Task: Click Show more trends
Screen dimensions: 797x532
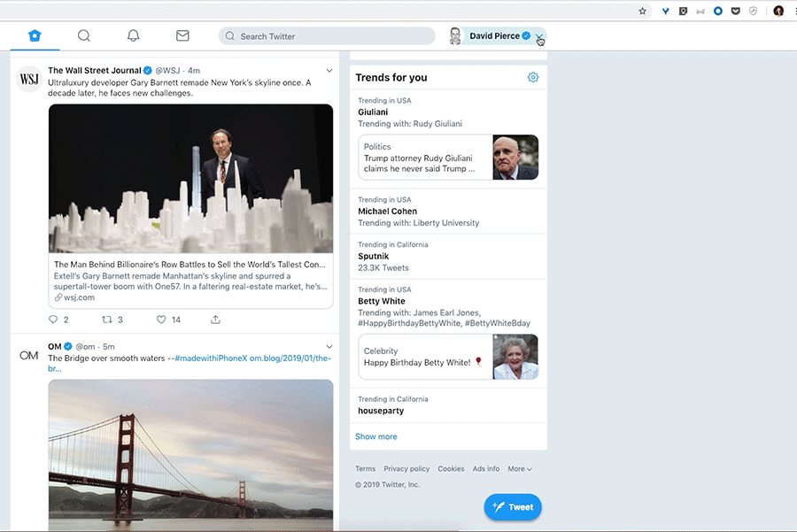Action: [x=376, y=436]
